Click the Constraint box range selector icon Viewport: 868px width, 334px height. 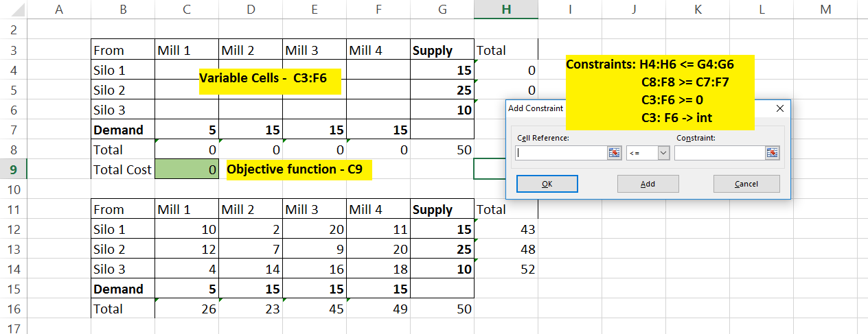click(773, 153)
